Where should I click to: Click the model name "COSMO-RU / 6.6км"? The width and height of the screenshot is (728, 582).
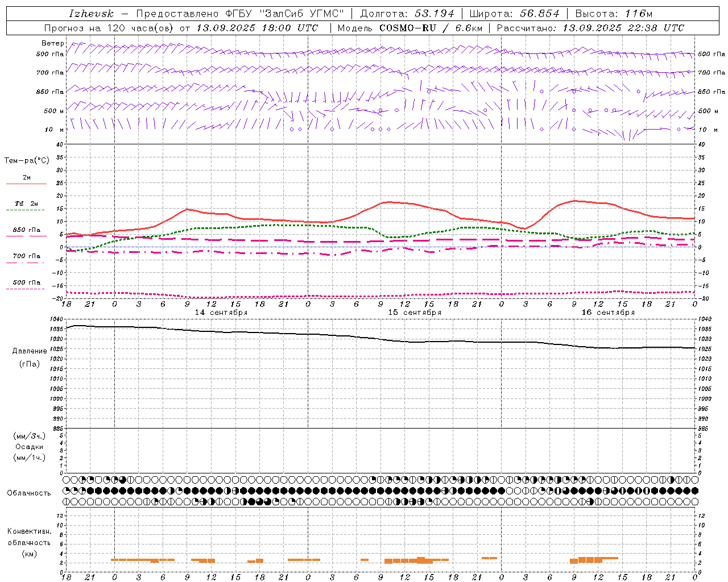[431, 28]
